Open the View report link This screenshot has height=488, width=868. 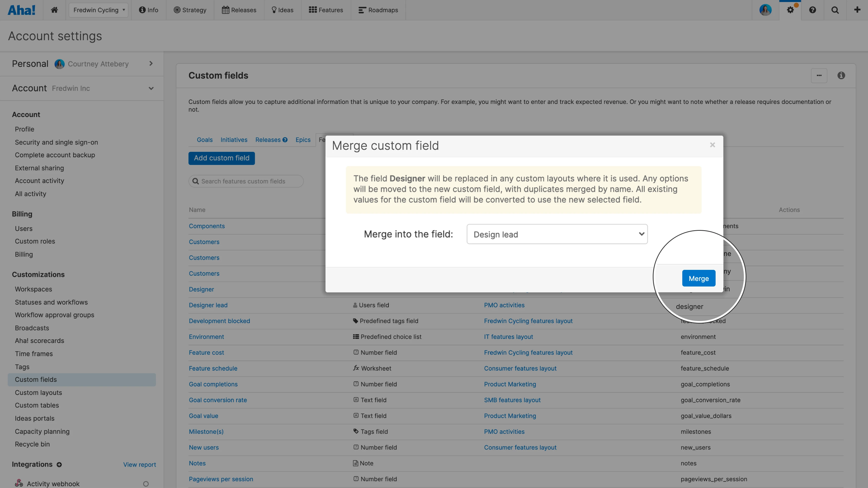click(x=139, y=465)
